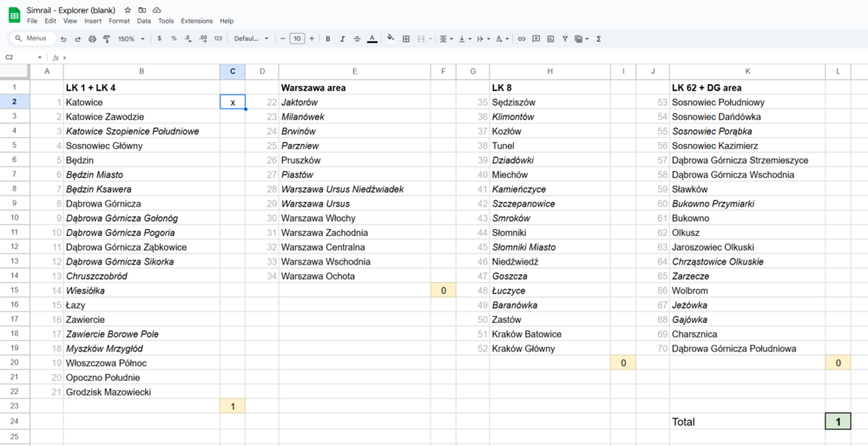Toggle bold formatting
The width and height of the screenshot is (868, 446).
tap(328, 39)
